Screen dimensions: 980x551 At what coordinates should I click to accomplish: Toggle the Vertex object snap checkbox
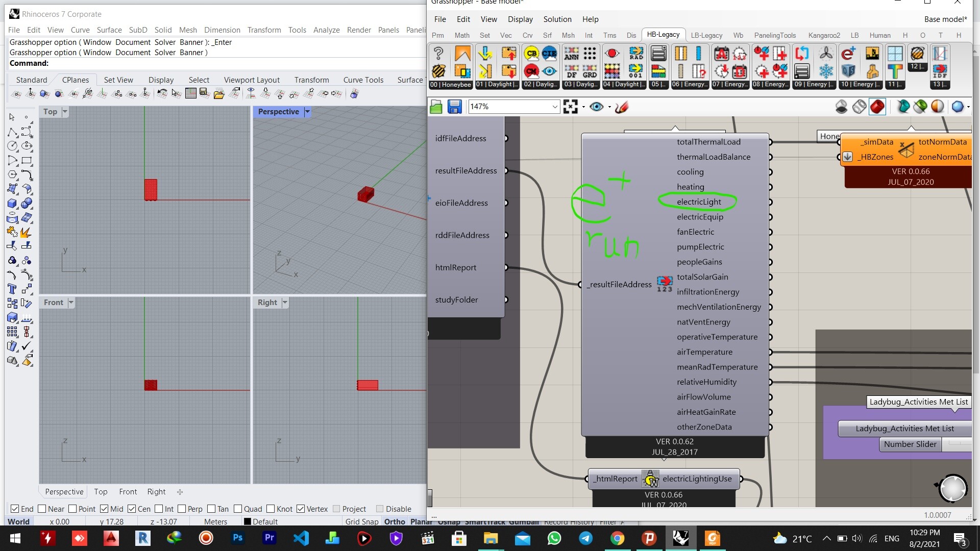[301, 509]
